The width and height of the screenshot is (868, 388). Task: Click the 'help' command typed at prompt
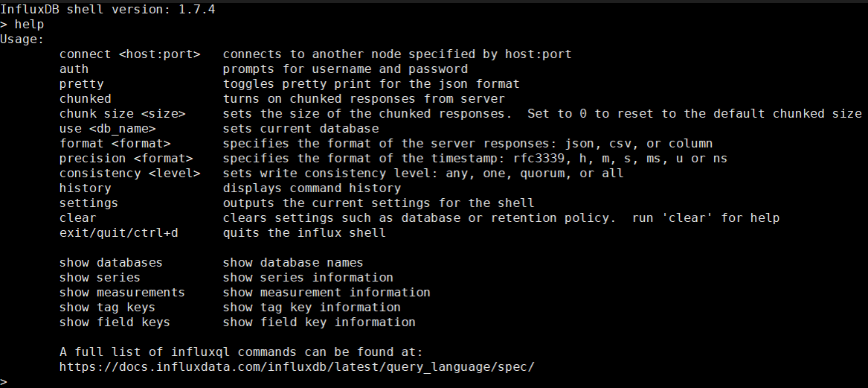pos(29,25)
